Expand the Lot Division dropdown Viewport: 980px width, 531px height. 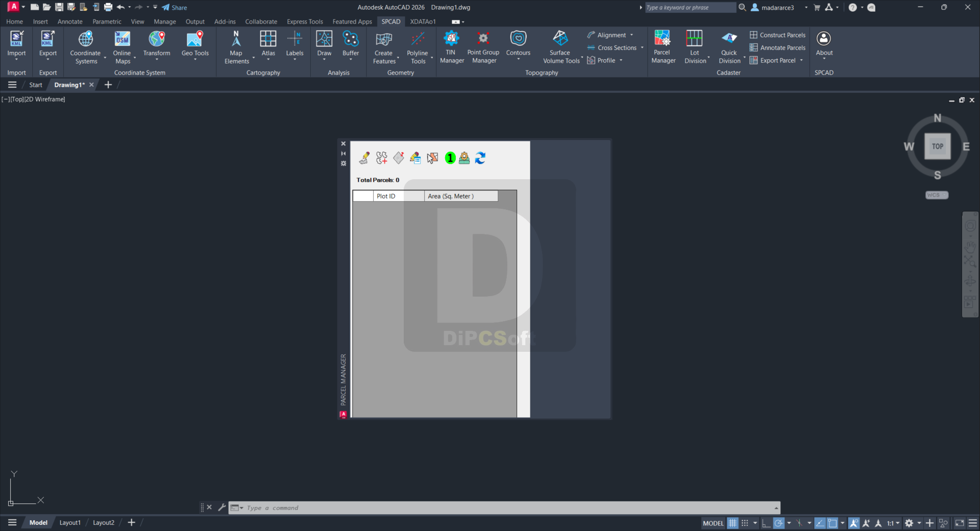(x=709, y=57)
